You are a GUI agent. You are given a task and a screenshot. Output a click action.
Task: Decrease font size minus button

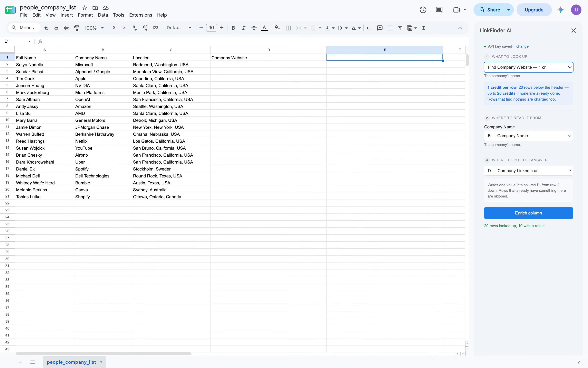[x=201, y=28]
